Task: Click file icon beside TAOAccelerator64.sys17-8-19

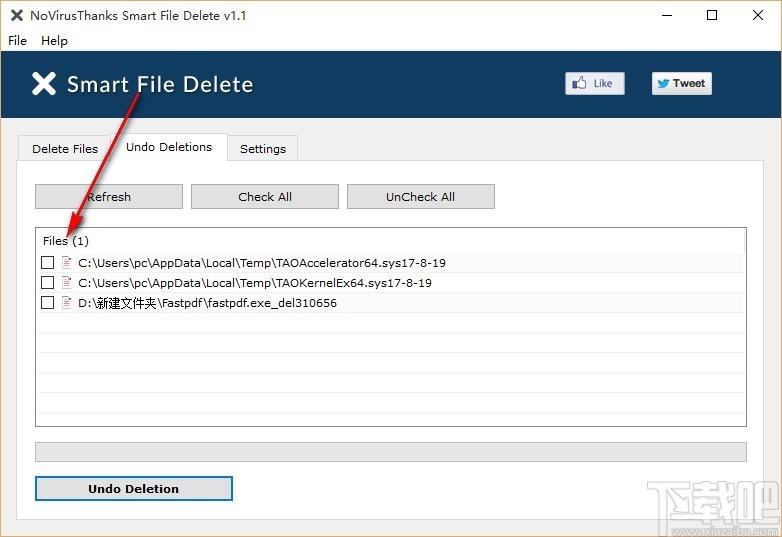Action: pos(66,262)
